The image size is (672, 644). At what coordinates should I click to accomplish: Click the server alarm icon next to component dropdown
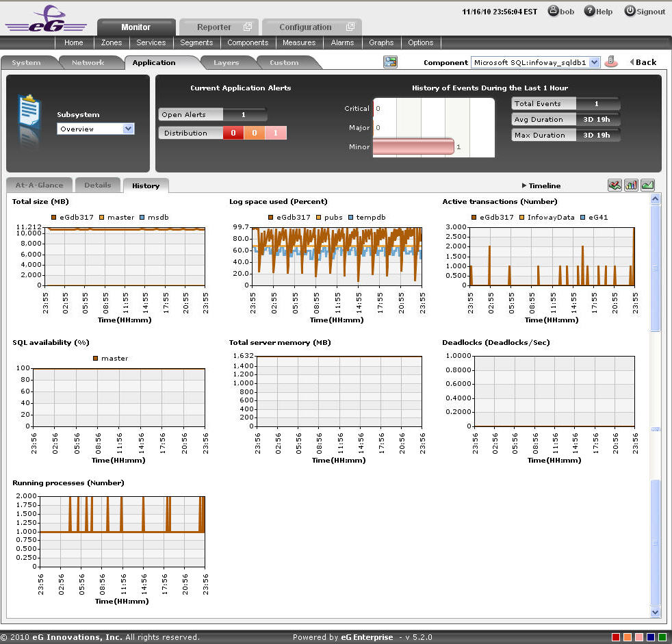(x=611, y=62)
